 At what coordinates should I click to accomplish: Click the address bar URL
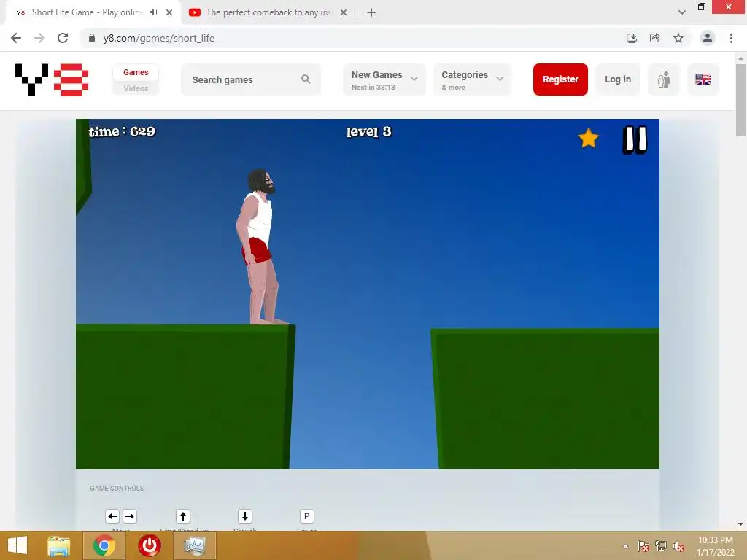[x=158, y=38]
